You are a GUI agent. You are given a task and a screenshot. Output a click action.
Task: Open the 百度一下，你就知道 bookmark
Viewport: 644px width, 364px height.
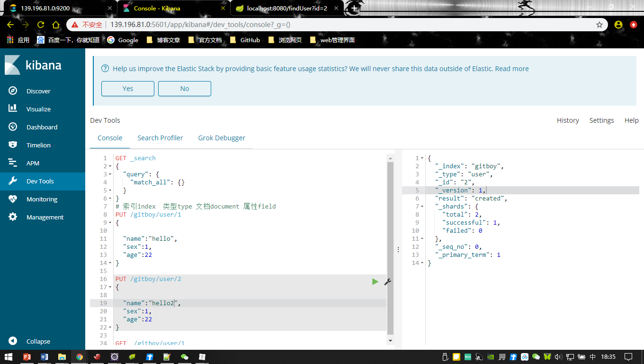[68, 40]
